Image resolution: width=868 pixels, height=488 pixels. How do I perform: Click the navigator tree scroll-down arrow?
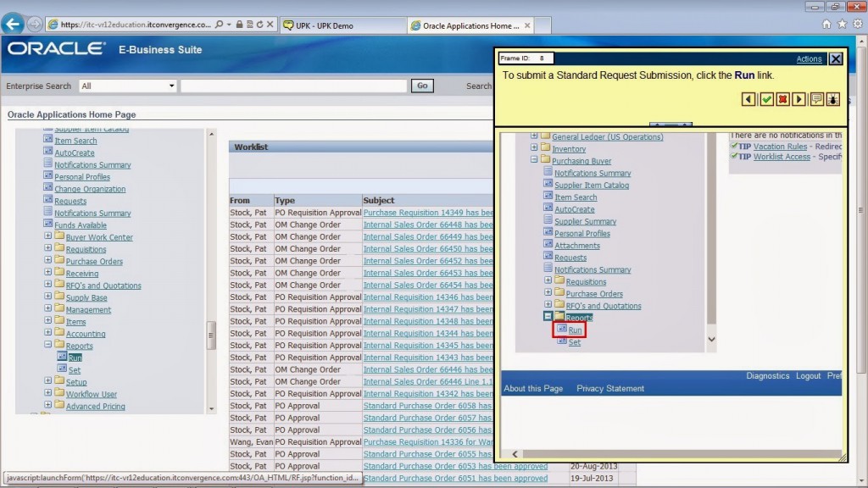(x=211, y=409)
